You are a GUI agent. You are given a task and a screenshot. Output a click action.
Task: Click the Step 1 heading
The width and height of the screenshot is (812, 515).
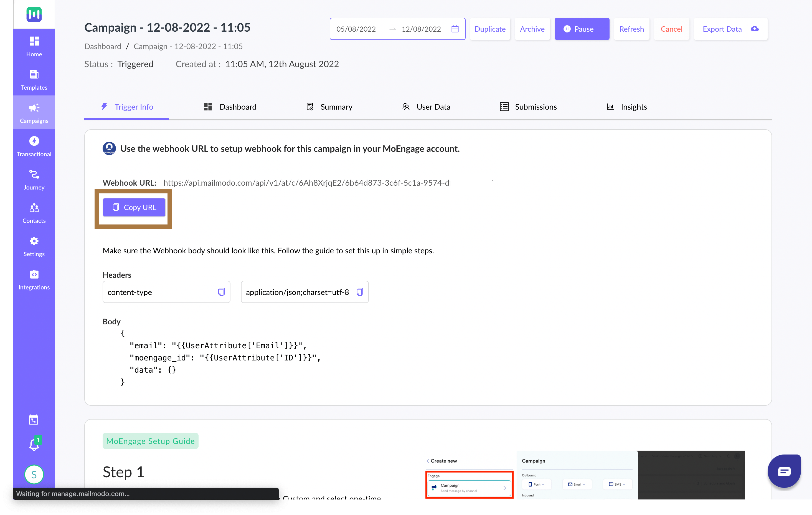[123, 472]
